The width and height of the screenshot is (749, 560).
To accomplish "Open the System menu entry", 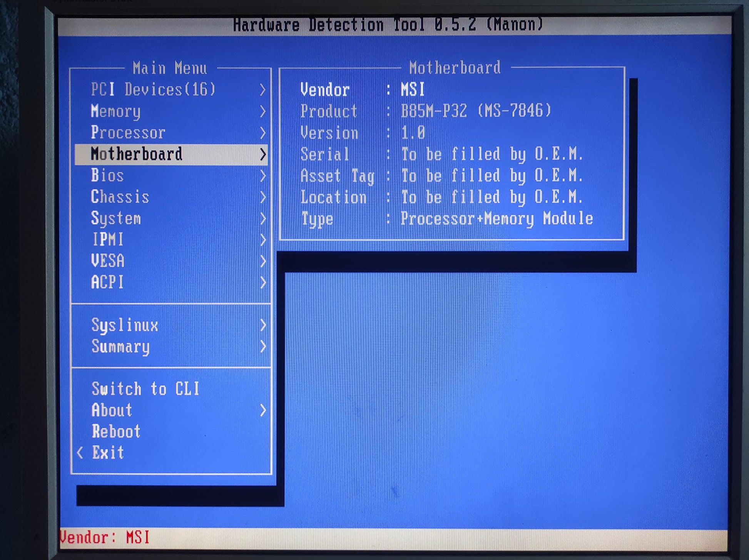I will tap(116, 218).
